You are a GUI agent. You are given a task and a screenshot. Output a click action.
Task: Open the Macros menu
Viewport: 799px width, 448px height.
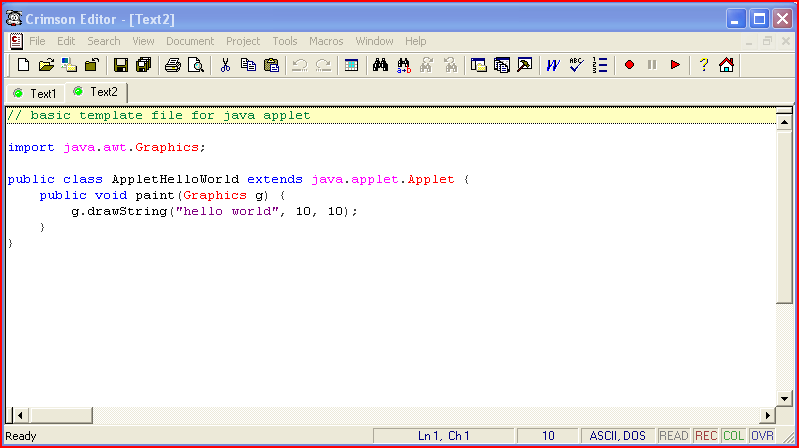[326, 41]
